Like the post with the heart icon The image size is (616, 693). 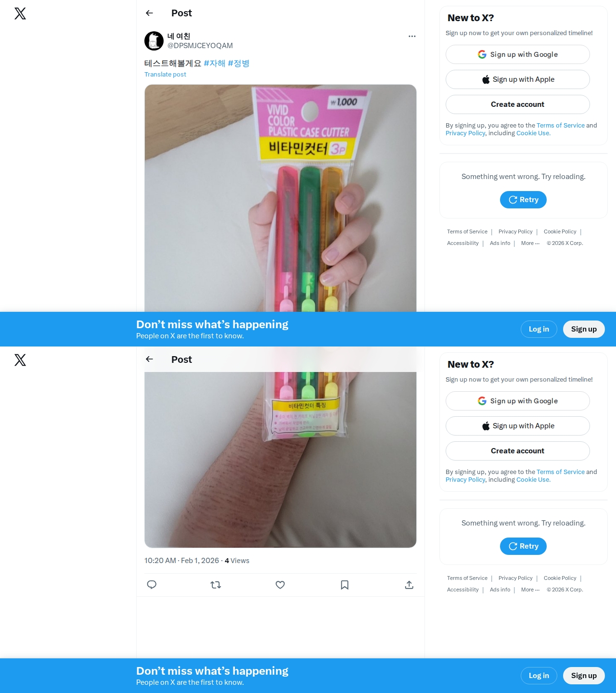[280, 585]
